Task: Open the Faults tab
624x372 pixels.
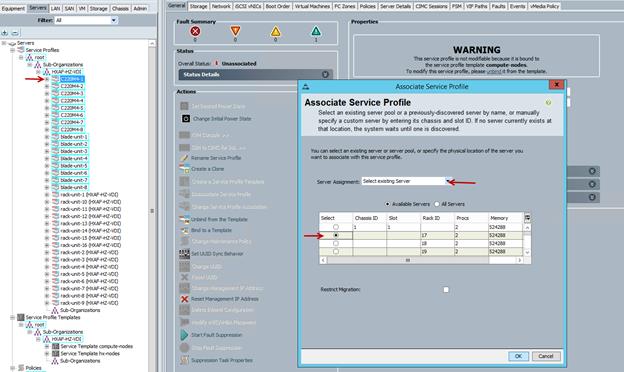Action: (x=498, y=6)
